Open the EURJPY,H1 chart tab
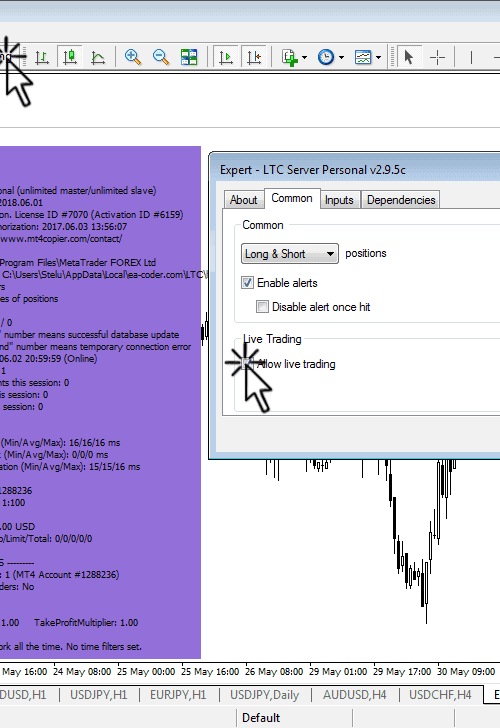This screenshot has width=500, height=728. coord(178,695)
